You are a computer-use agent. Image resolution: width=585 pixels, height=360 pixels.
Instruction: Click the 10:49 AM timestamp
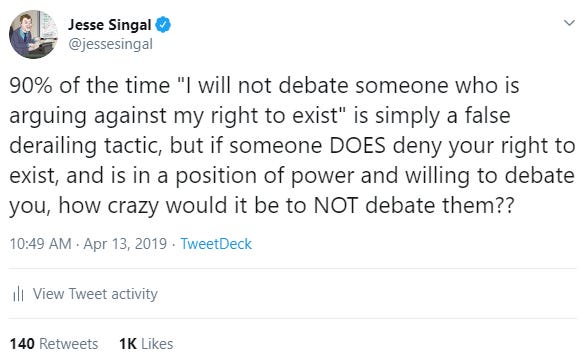coord(40,244)
